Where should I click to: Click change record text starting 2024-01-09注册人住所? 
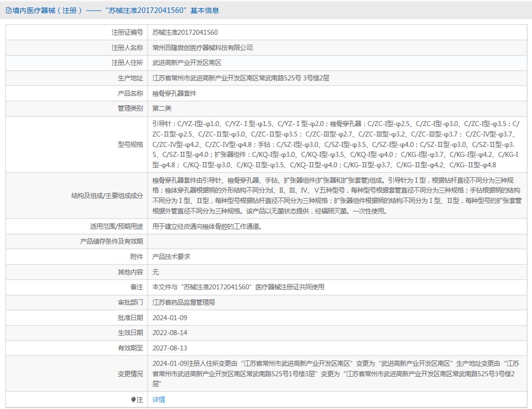pos(336,374)
